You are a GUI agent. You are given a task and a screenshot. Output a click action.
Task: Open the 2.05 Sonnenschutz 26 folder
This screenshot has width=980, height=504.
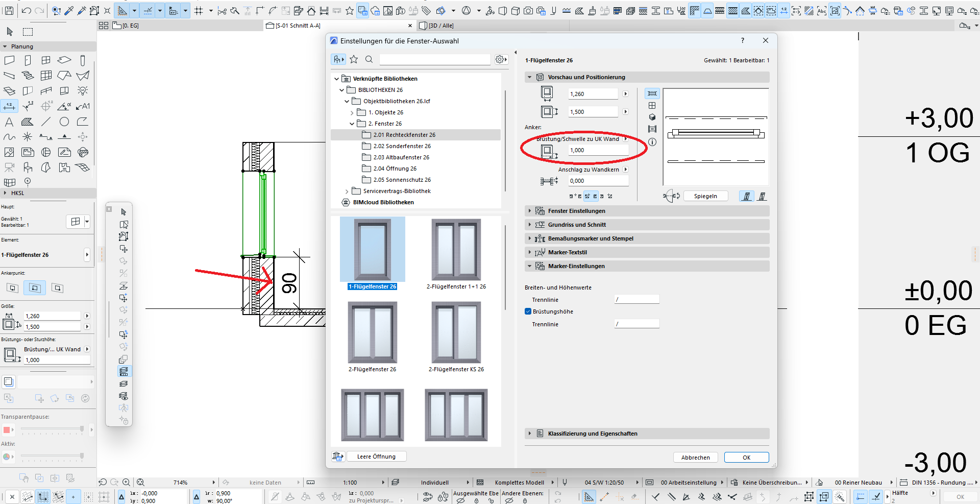click(396, 180)
